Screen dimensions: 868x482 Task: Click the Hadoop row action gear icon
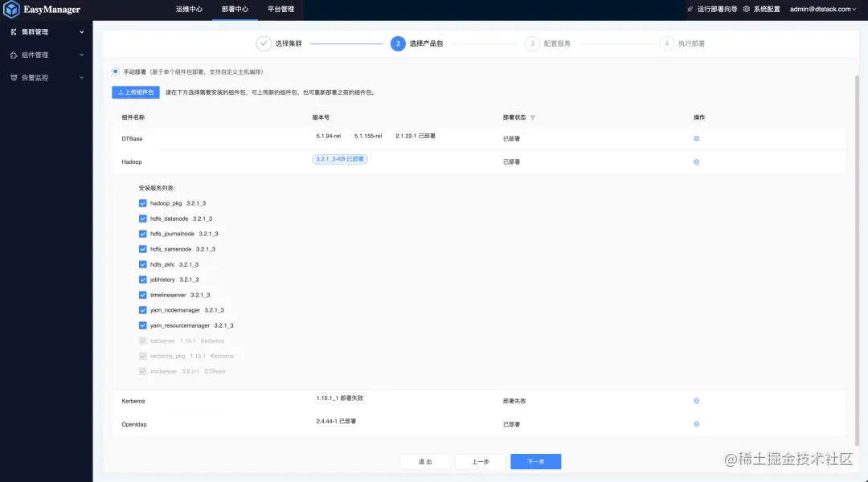pos(696,161)
